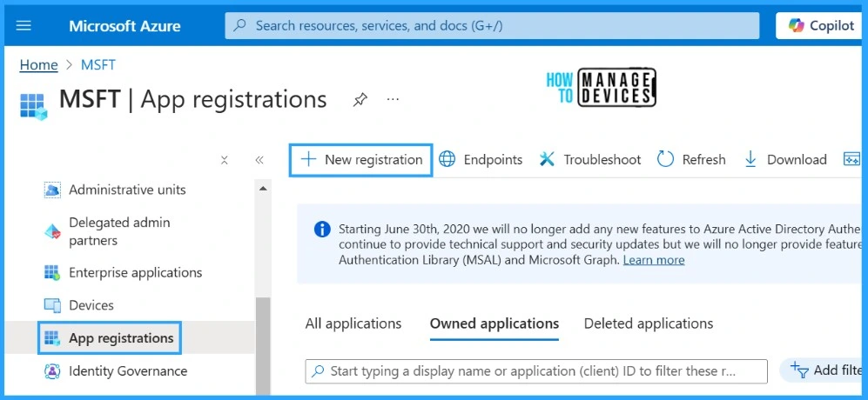868x400 pixels.
Task: Collapse the sidebar with double chevron
Action: click(259, 160)
